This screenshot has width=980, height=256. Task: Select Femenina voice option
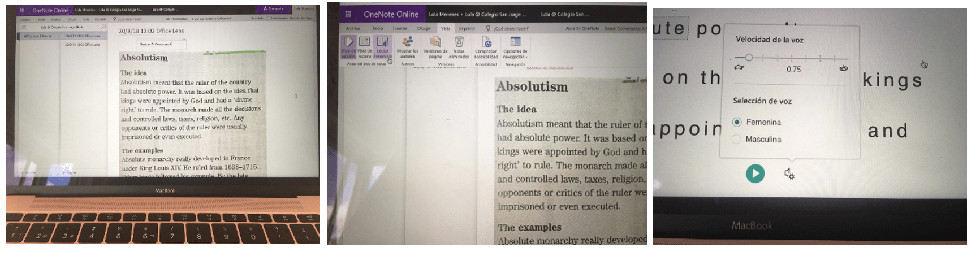pos(737,122)
